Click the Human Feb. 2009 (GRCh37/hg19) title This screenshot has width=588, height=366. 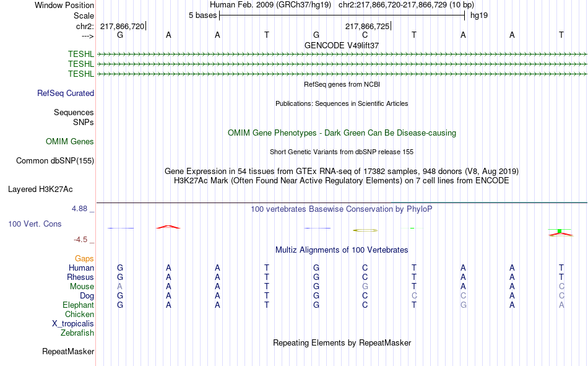(x=270, y=5)
